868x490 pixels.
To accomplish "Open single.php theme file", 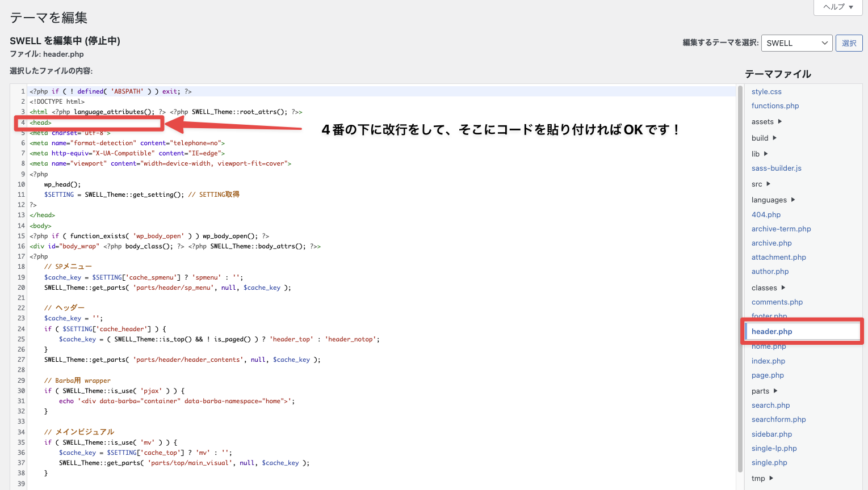I will (769, 463).
